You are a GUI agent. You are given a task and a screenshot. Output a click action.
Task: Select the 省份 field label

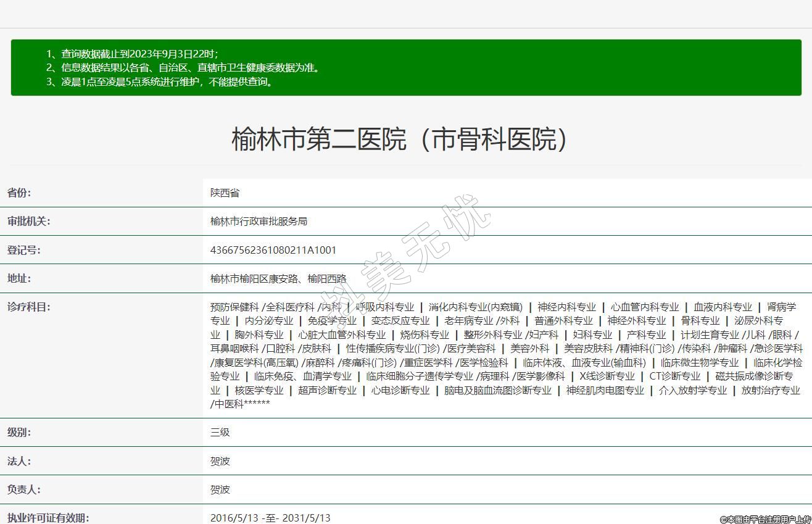tap(19, 193)
